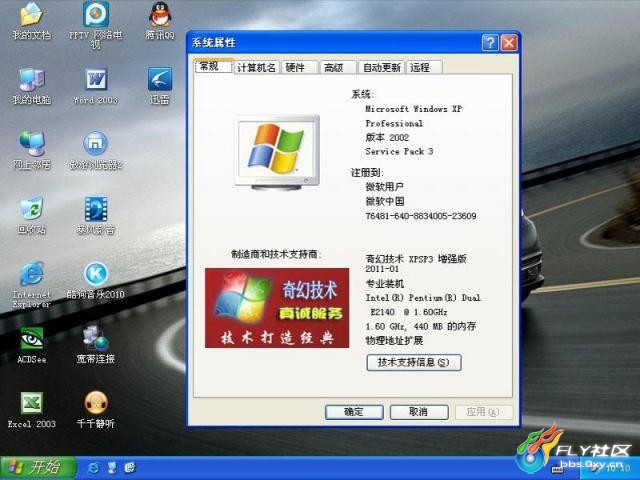Click the text 微软中国
This screenshot has width=640, height=480.
coord(384,201)
